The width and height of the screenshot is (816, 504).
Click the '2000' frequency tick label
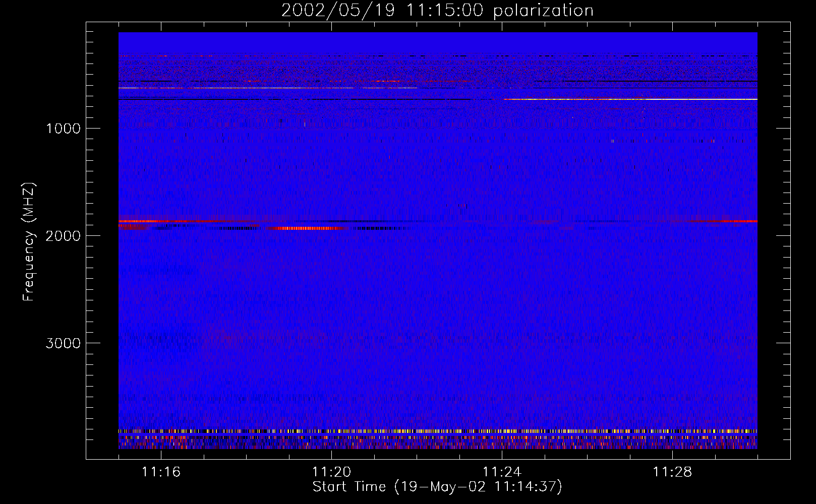tap(63, 236)
